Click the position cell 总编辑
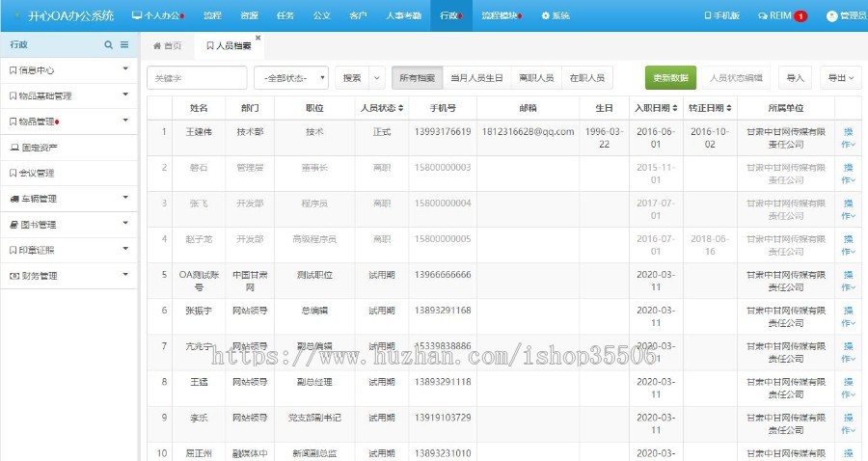 tap(314, 311)
